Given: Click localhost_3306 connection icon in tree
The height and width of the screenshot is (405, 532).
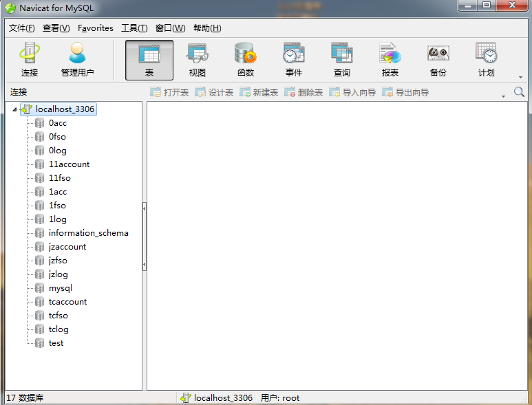Looking at the screenshot, I should 27,109.
